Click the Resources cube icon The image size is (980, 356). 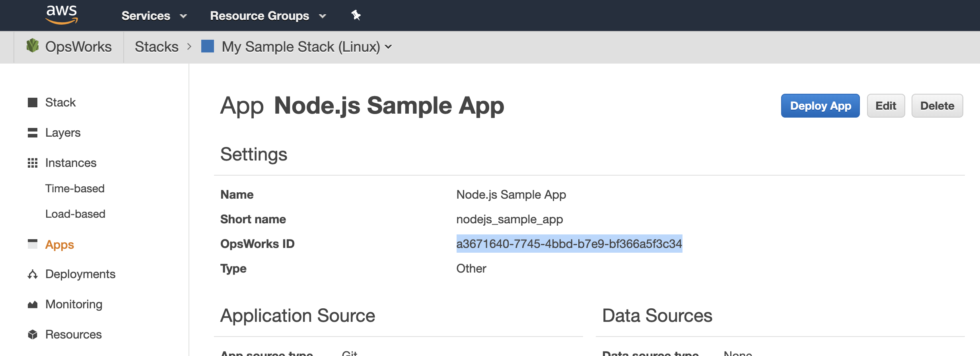click(x=33, y=335)
